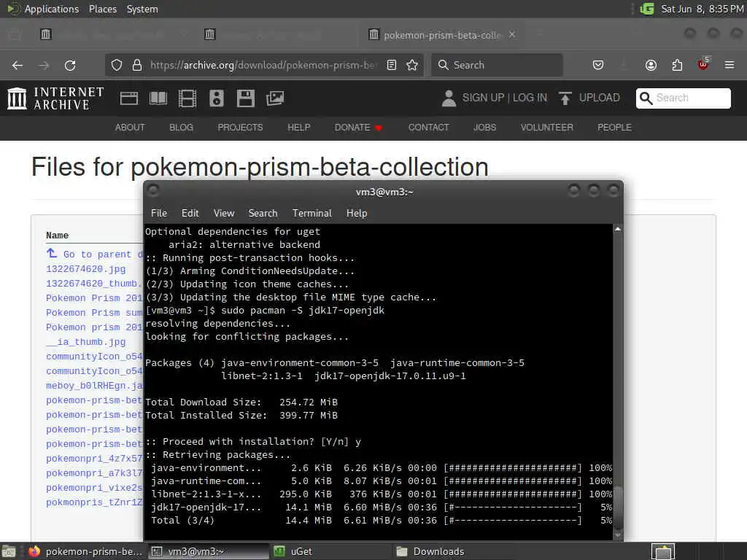Screen dimensions: 747x560
Task: Open the JOBS link
Action: (x=485, y=128)
